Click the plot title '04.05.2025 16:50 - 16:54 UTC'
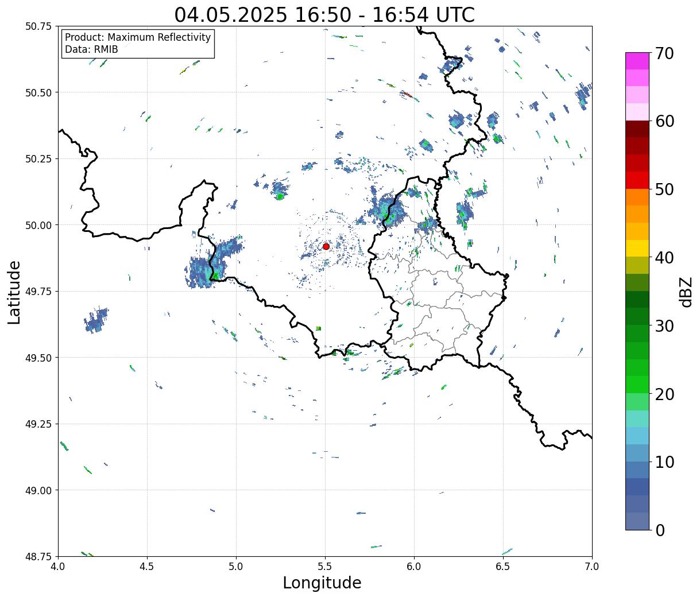The height and width of the screenshot is (597, 700). click(x=324, y=15)
